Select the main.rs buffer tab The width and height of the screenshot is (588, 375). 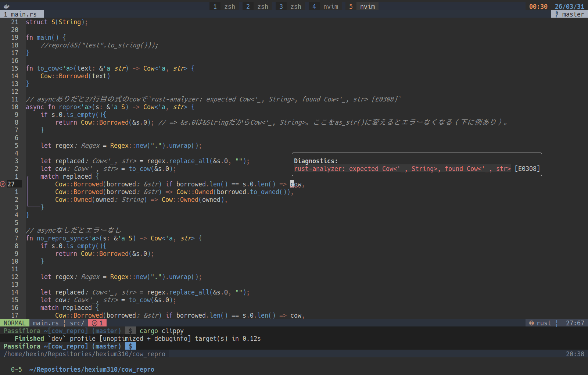tap(22, 14)
